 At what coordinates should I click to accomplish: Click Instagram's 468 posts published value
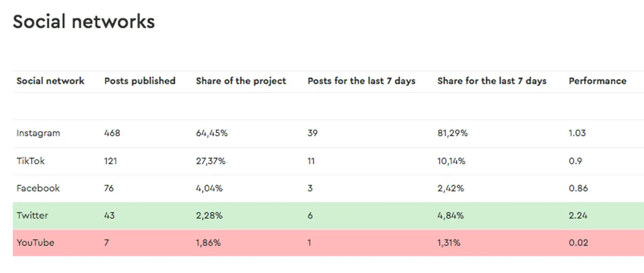[x=112, y=133]
